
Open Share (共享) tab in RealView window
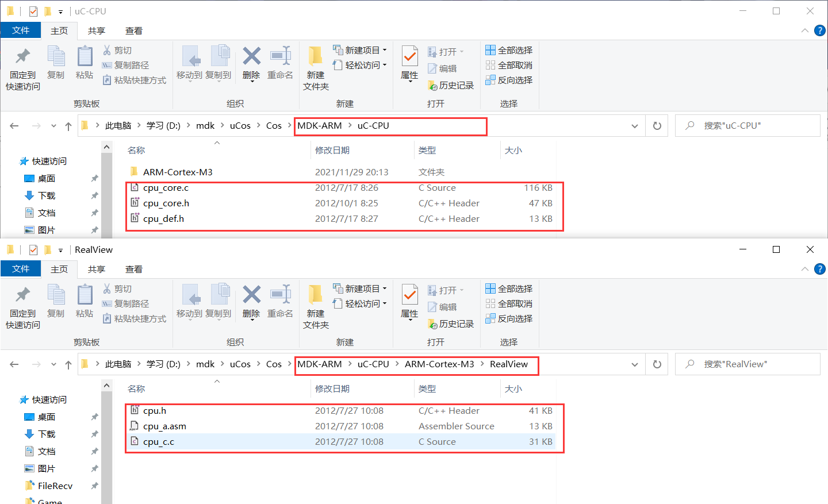(97, 269)
